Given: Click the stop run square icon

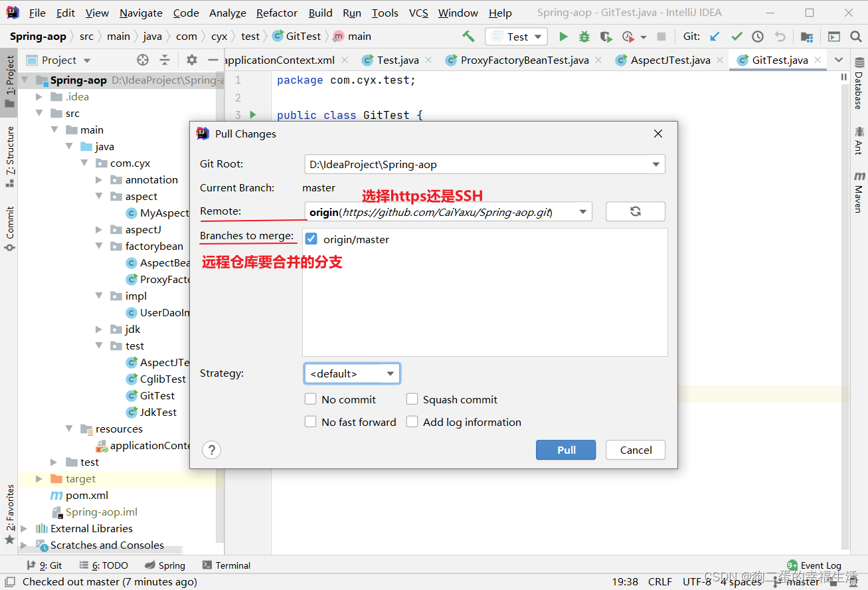Looking at the screenshot, I should point(661,37).
